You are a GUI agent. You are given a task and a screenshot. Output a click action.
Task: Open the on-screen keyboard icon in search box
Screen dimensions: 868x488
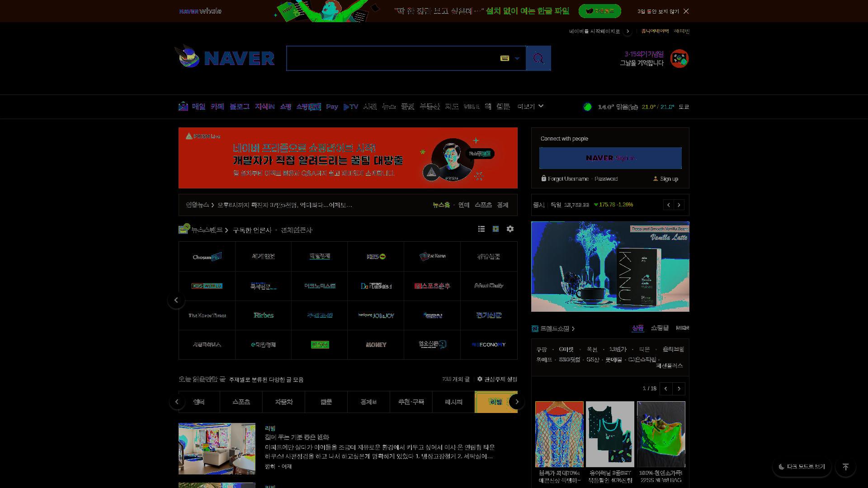pos(505,58)
